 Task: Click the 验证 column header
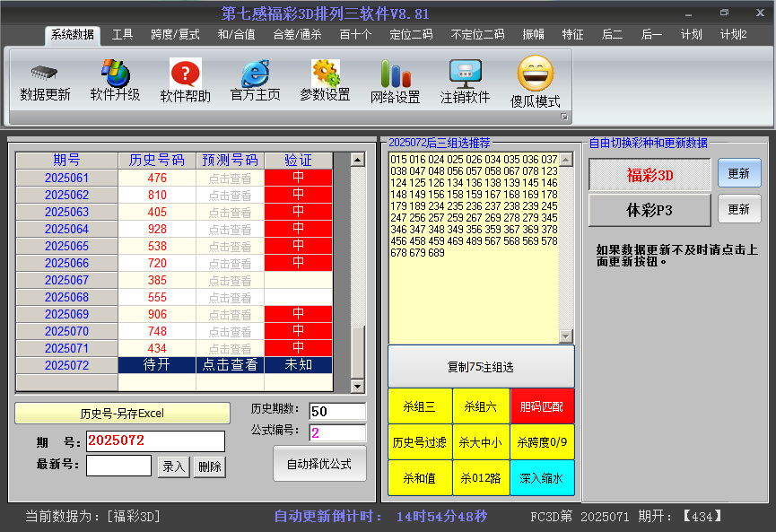(x=299, y=161)
